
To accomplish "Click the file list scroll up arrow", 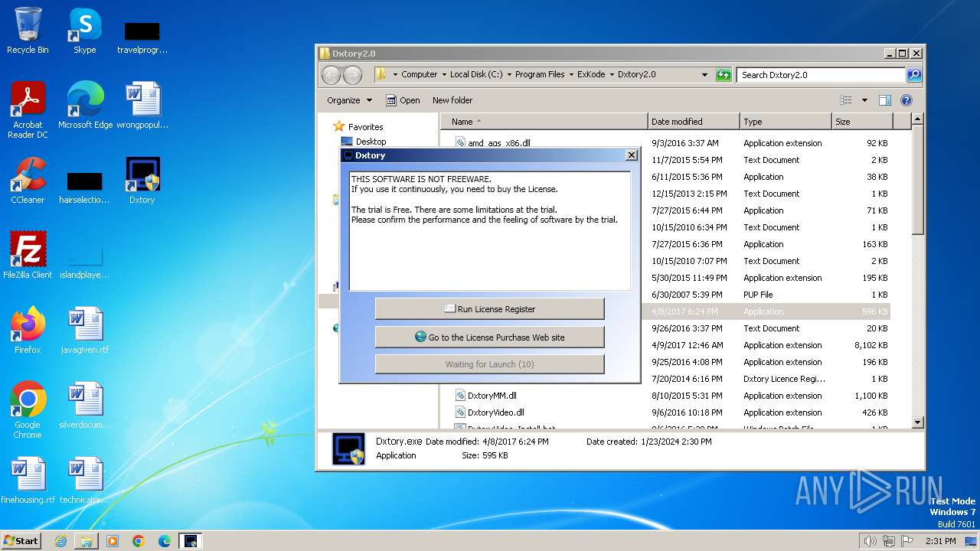I will [918, 120].
